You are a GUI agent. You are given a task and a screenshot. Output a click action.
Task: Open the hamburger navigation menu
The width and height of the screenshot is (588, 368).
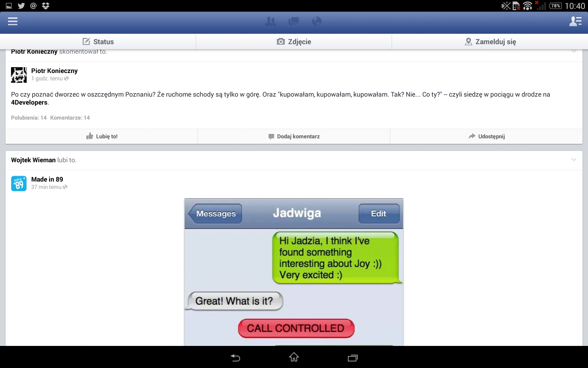(13, 21)
